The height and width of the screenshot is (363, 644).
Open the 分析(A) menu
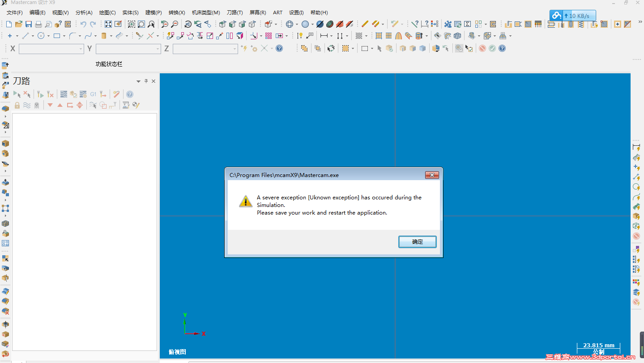click(x=84, y=13)
